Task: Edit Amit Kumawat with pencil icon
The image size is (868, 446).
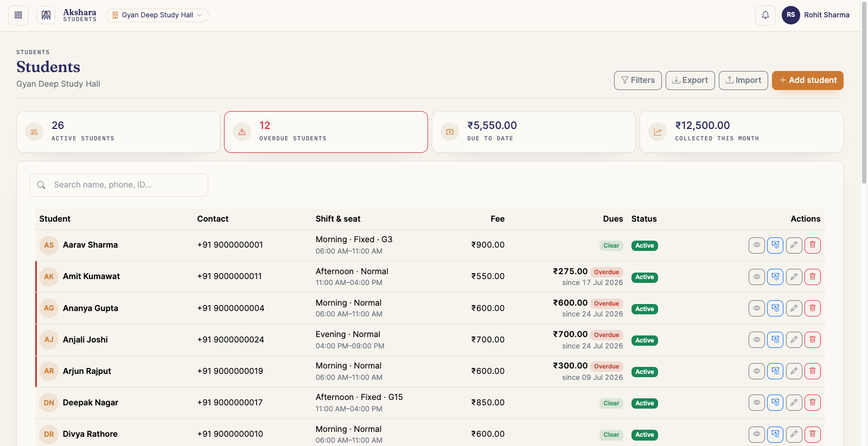Action: pos(794,277)
